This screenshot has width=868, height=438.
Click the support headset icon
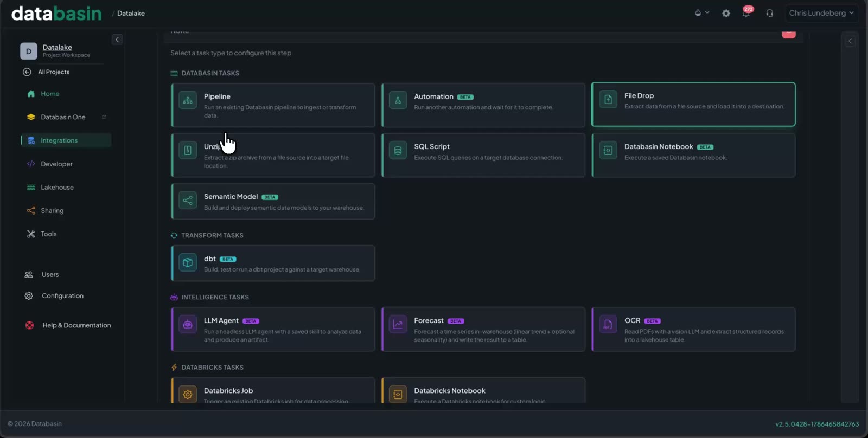[x=769, y=13]
